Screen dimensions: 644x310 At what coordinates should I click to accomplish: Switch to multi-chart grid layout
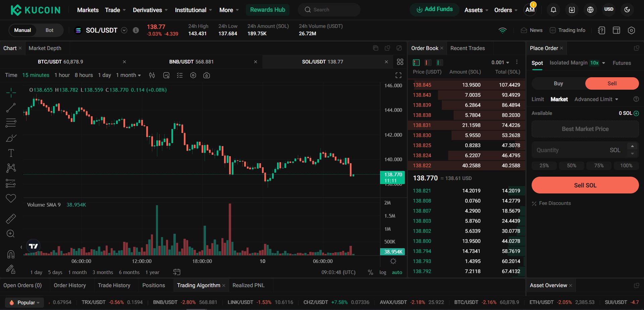400,62
